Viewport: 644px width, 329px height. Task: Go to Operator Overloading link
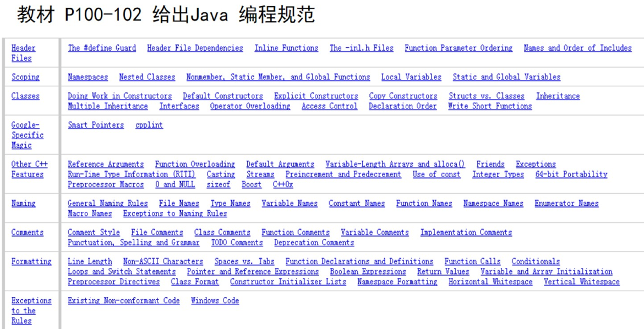pyautogui.click(x=250, y=106)
